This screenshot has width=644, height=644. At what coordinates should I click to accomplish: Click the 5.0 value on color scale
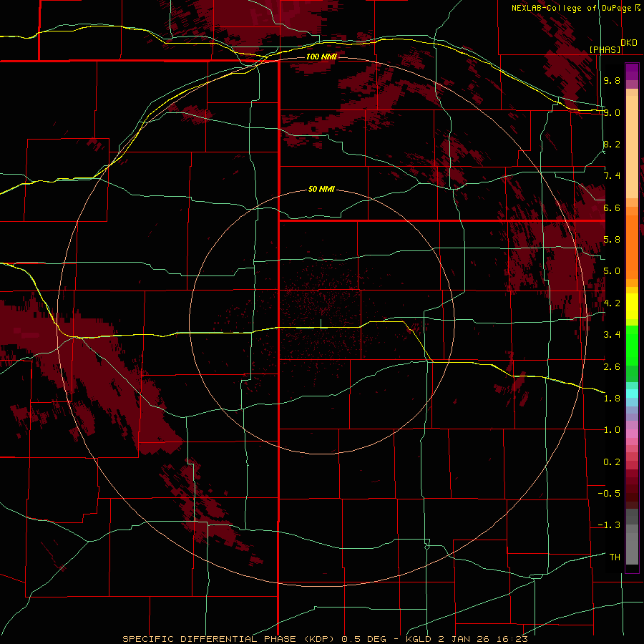(x=612, y=271)
